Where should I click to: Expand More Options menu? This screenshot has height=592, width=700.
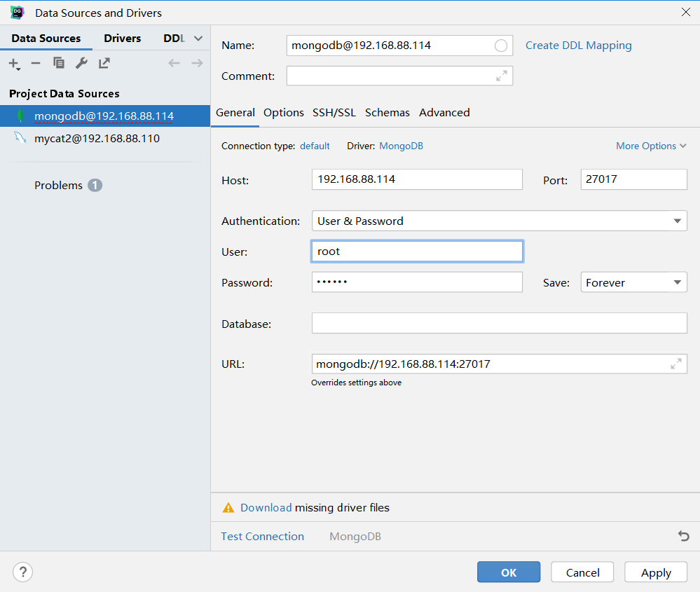(651, 146)
